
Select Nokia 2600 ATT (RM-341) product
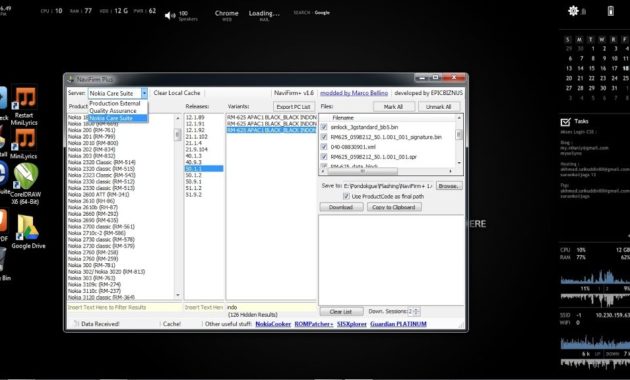pos(98,194)
